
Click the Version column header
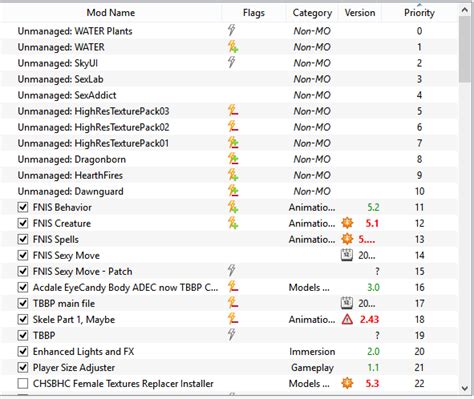pyautogui.click(x=360, y=13)
